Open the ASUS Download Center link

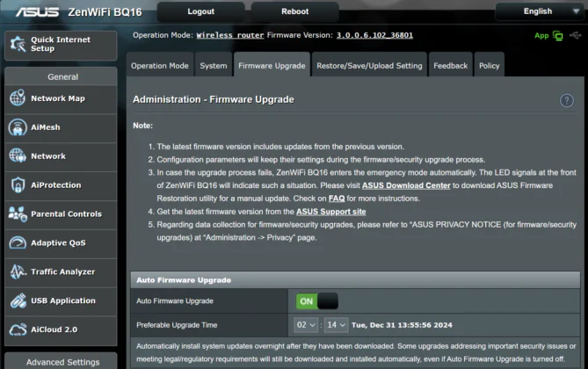[x=406, y=185]
